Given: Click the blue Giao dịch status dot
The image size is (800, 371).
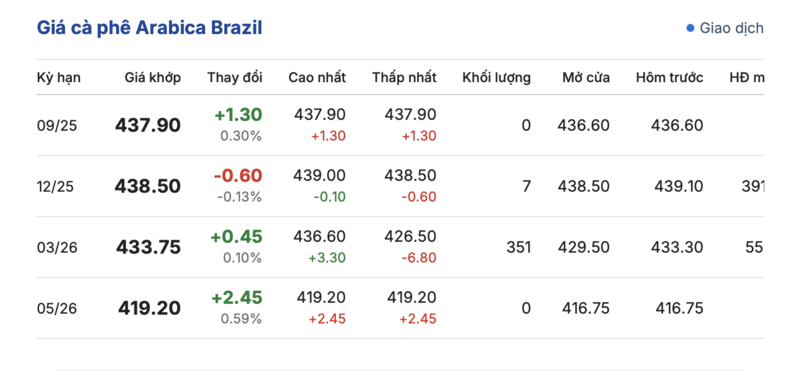Looking at the screenshot, I should coord(690,28).
